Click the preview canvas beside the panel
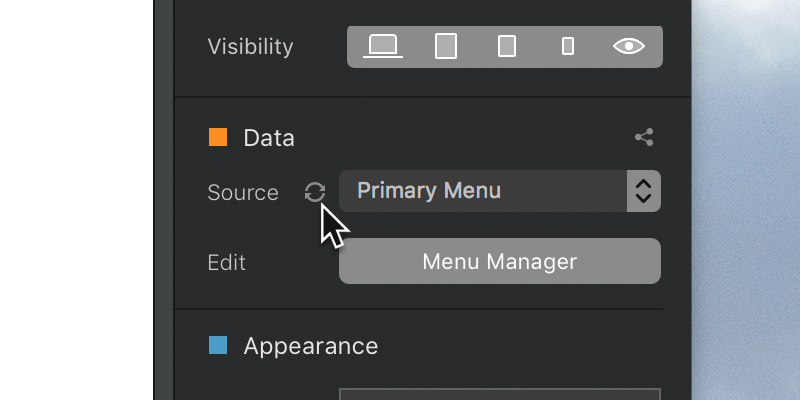The image size is (800, 400). (746, 200)
